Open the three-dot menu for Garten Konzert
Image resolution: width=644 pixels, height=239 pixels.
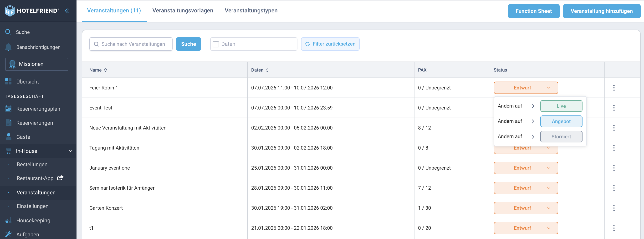[614, 208]
